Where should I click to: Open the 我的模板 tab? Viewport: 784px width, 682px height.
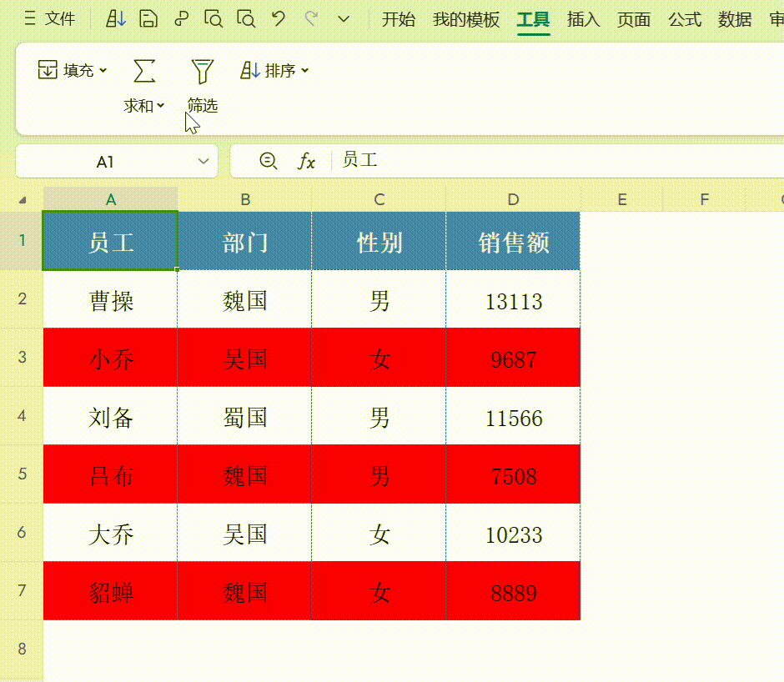pos(466,19)
